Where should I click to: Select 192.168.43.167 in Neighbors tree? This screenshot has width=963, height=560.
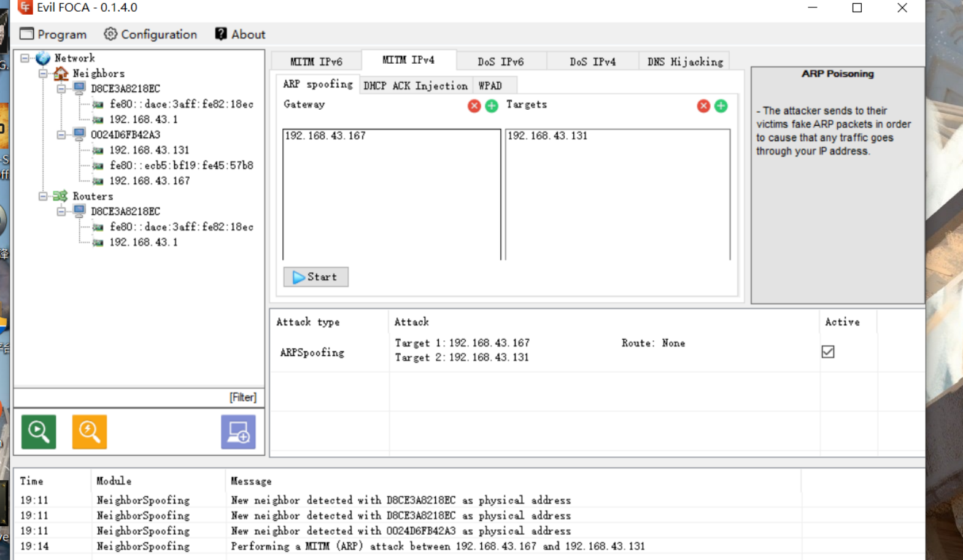pos(149,181)
